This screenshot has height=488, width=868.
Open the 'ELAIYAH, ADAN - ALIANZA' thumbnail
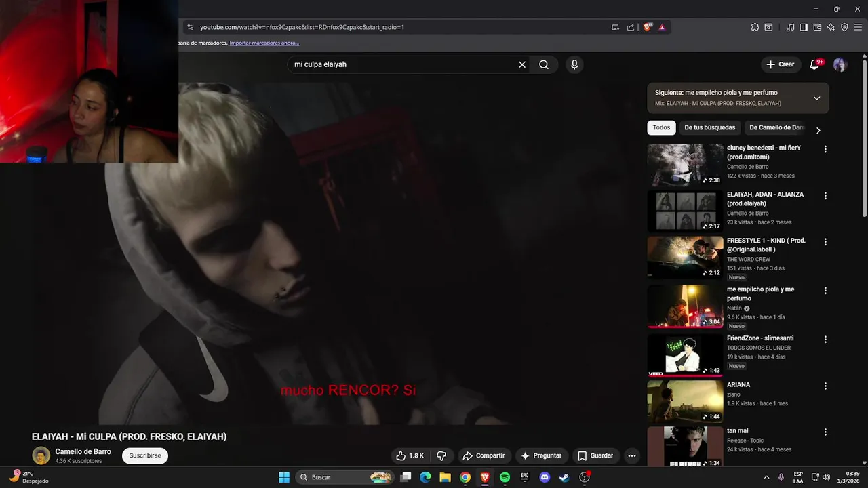[x=685, y=211]
